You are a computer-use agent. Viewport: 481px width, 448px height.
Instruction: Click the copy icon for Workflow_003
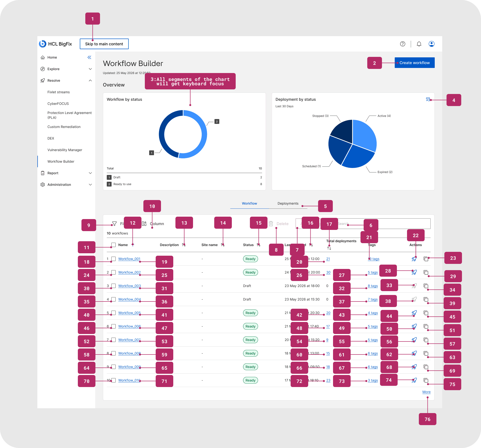(426, 286)
